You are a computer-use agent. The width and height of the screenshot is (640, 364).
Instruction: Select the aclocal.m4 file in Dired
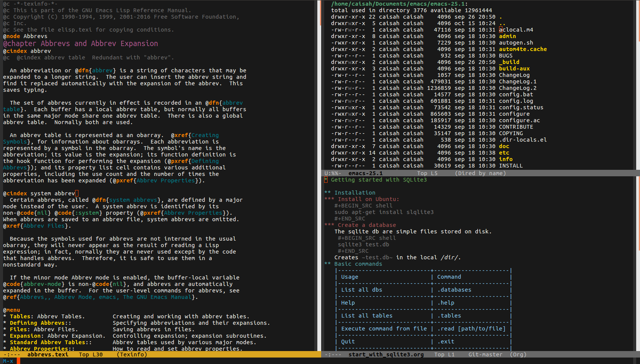tap(516, 30)
